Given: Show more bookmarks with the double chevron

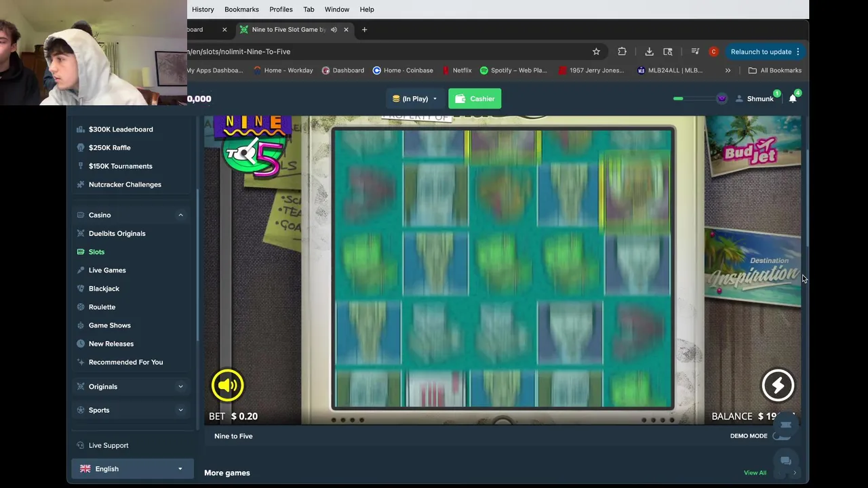Looking at the screenshot, I should tap(728, 70).
